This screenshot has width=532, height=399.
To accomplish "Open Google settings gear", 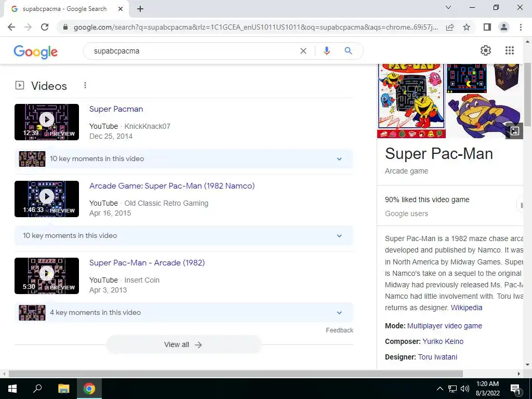I will coord(486,50).
